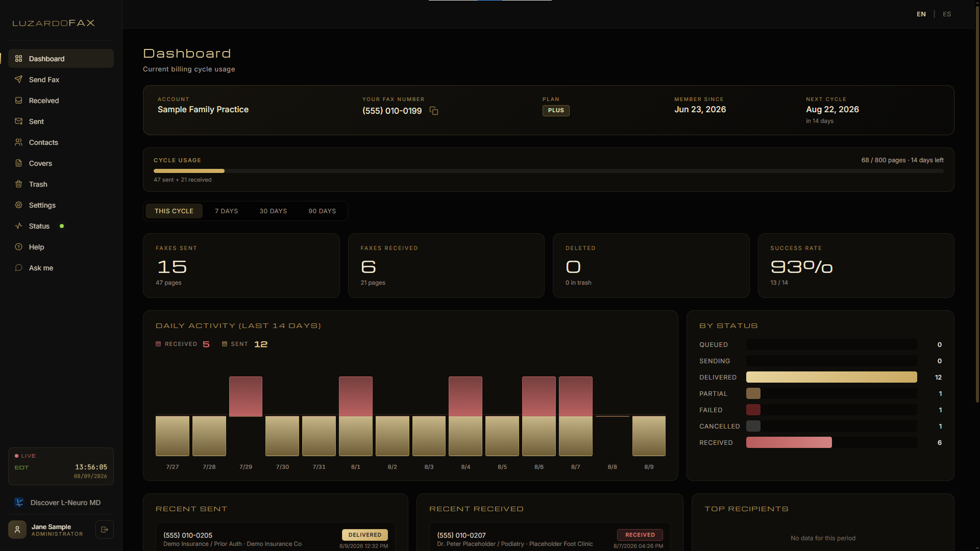The height and width of the screenshot is (551, 980).
Task: Click the 7/27 sent bar in chart
Action: coord(173,436)
